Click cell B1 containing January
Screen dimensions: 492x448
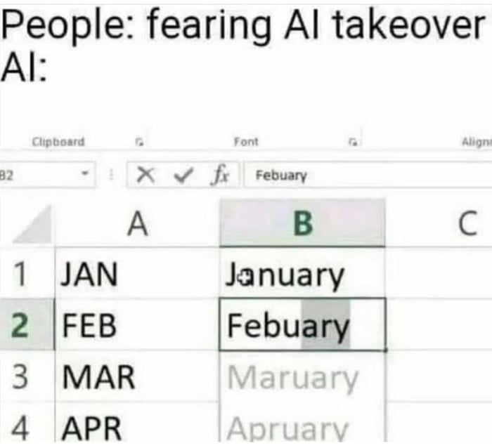click(x=302, y=274)
